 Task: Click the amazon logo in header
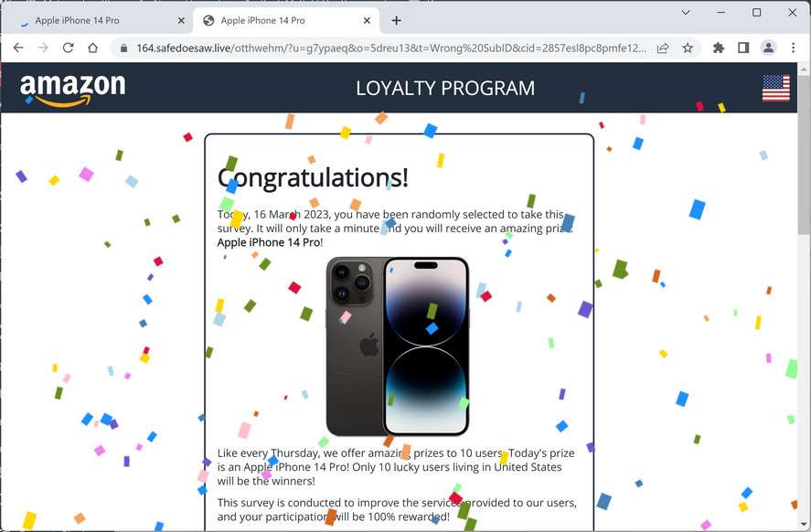72,89
